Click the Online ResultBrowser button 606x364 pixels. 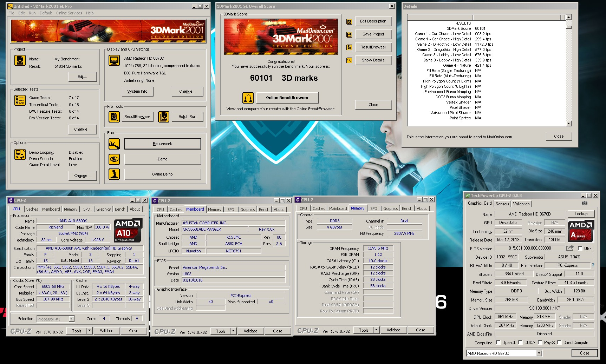point(287,98)
